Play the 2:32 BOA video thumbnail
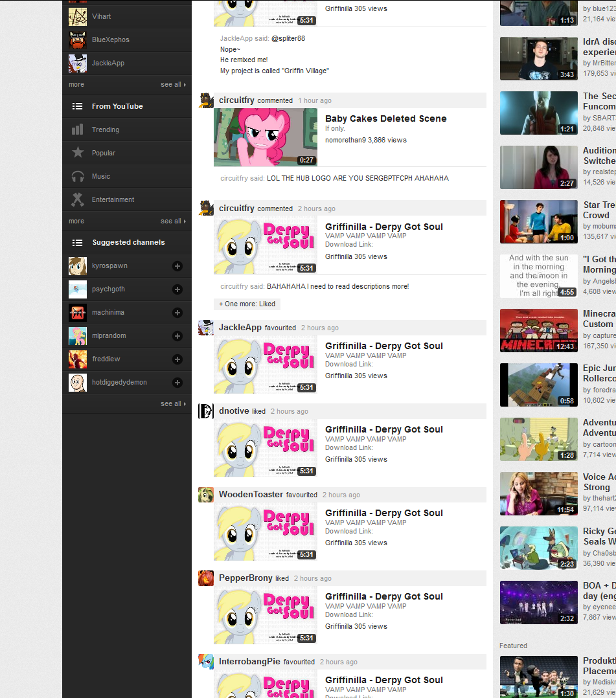Image resolution: width=616 pixels, height=698 pixels. tap(538, 603)
